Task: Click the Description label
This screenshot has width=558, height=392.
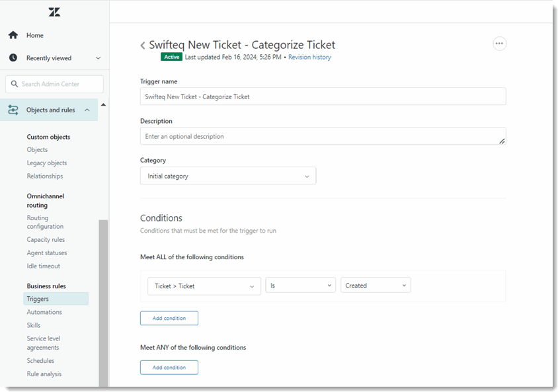Action: point(156,121)
